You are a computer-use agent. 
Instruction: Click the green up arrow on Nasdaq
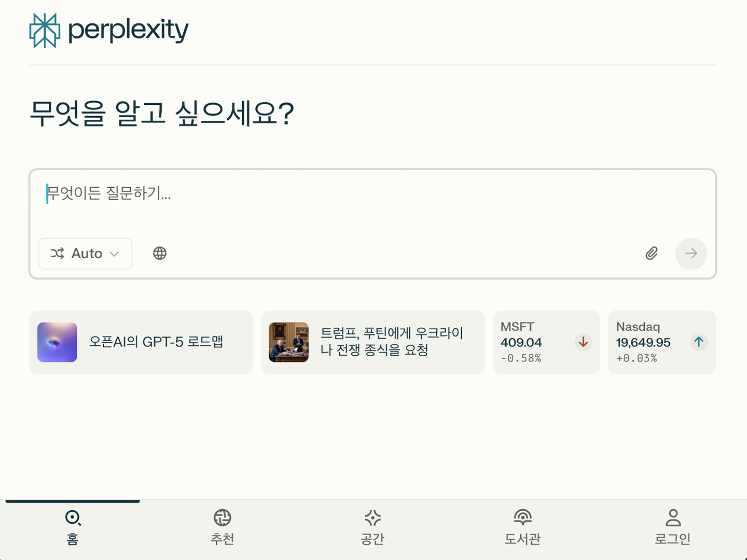coord(699,342)
